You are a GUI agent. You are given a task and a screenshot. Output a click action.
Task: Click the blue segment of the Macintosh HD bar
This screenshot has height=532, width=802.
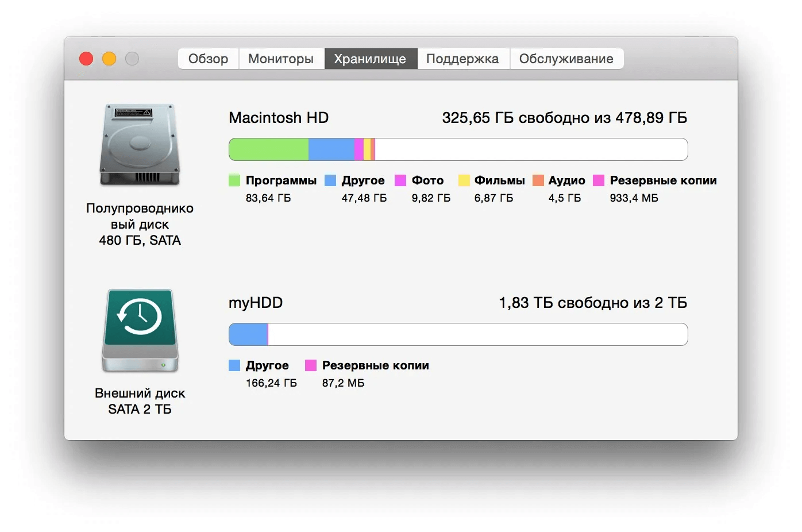(x=331, y=149)
